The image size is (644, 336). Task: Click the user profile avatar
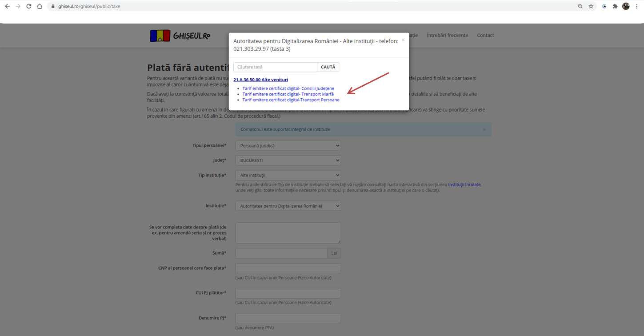pos(626,6)
